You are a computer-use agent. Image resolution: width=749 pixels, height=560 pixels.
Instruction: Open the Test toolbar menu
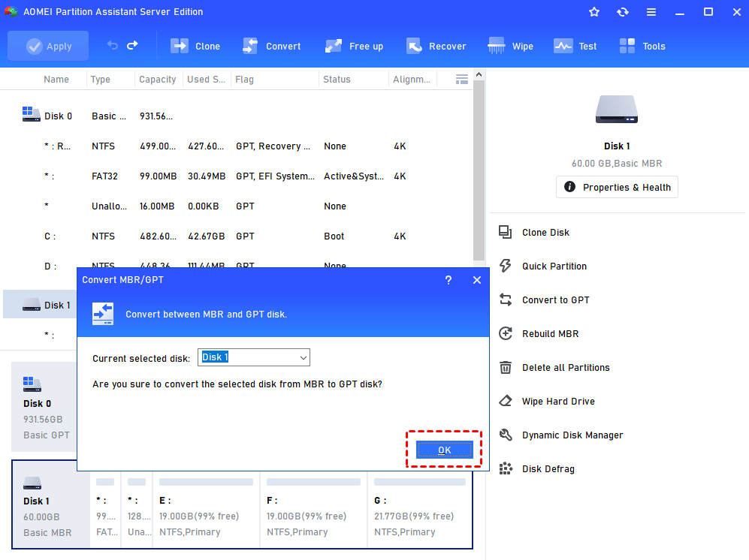tap(575, 47)
